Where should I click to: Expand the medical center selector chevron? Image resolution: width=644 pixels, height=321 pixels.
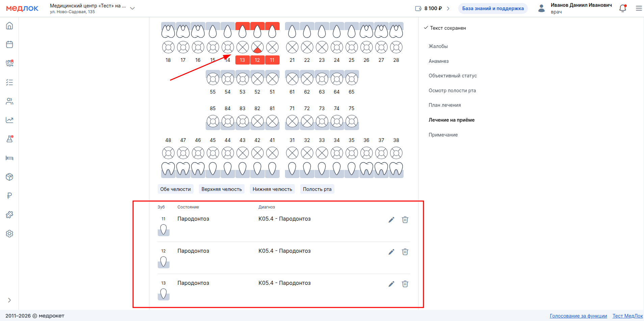point(132,8)
